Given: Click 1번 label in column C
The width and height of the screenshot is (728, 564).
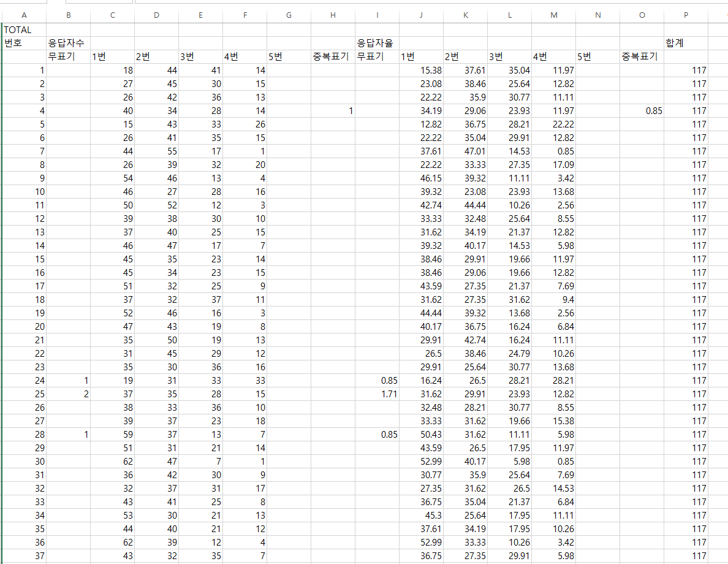Looking at the screenshot, I should [112, 56].
